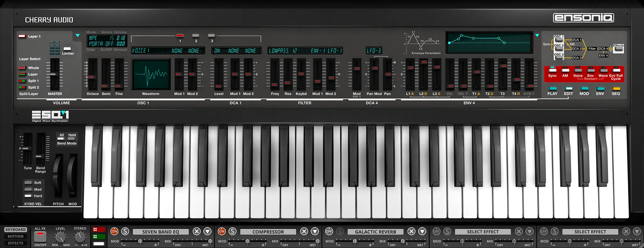Remove the Compressor effect with X icon
Image resolution: width=644 pixels, height=248 pixels.
pyautogui.click(x=304, y=231)
